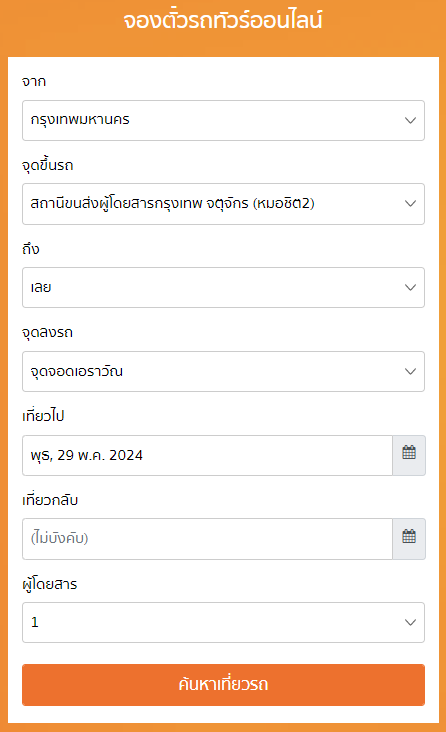The image size is (446, 732).
Task: Open the ถึง destination dropdown showing เลย
Action: coord(223,288)
